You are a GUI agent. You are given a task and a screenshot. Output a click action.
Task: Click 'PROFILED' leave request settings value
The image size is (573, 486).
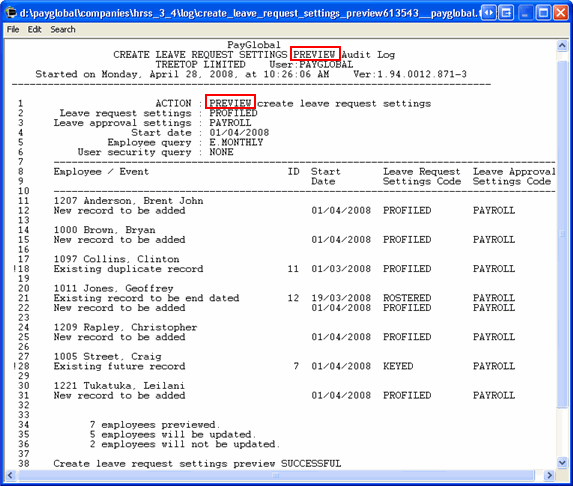coord(233,113)
